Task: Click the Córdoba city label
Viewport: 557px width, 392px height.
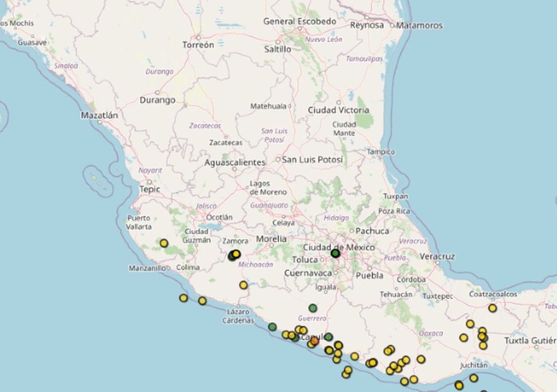Action: [411, 279]
